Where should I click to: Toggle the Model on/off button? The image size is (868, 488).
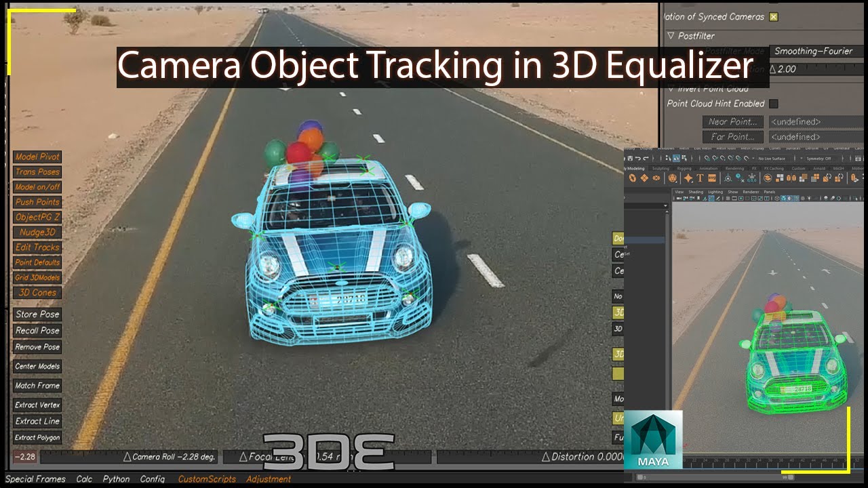pyautogui.click(x=37, y=187)
